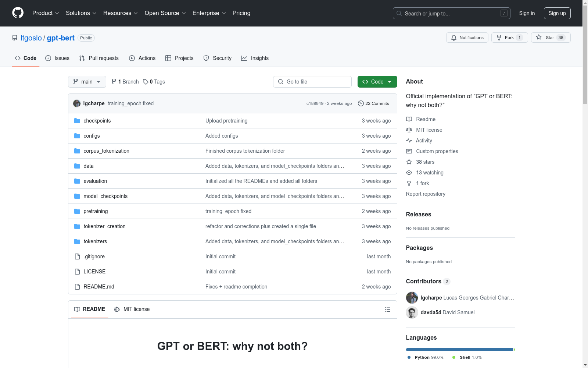This screenshot has height=368, width=588.
Task: Select the MIT license tab
Action: coord(132,309)
